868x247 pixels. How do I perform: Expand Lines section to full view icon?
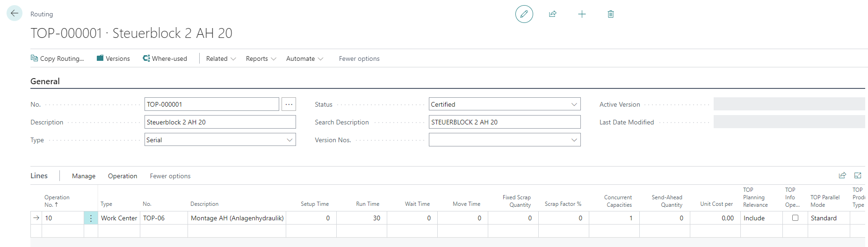tap(858, 175)
